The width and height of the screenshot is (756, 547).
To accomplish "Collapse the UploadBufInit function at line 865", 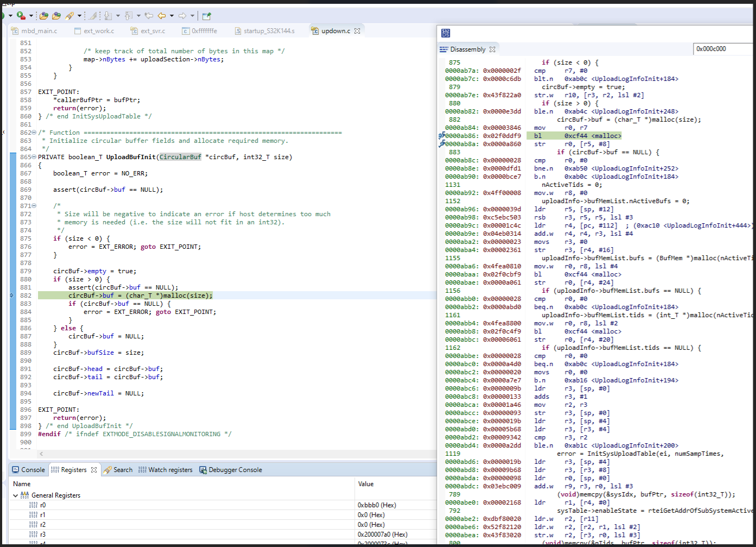I will point(34,156).
